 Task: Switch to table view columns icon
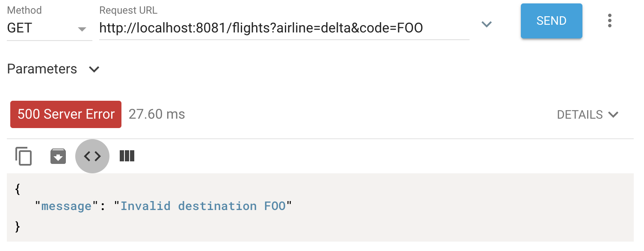tap(127, 156)
